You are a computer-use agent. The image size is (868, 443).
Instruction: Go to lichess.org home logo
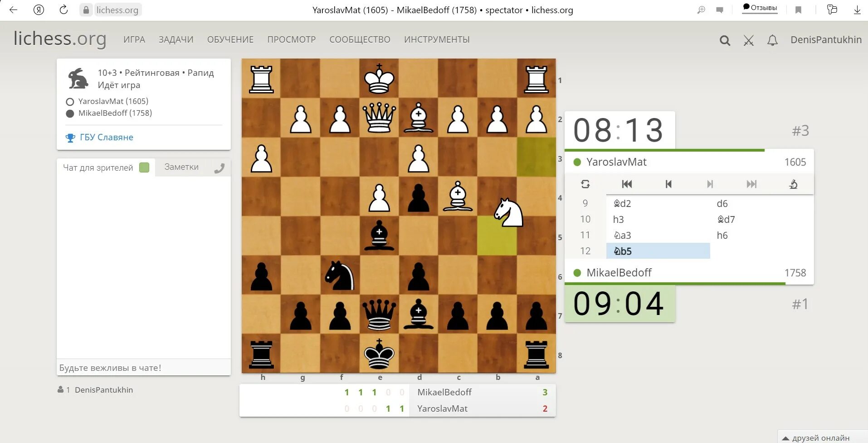pos(60,39)
